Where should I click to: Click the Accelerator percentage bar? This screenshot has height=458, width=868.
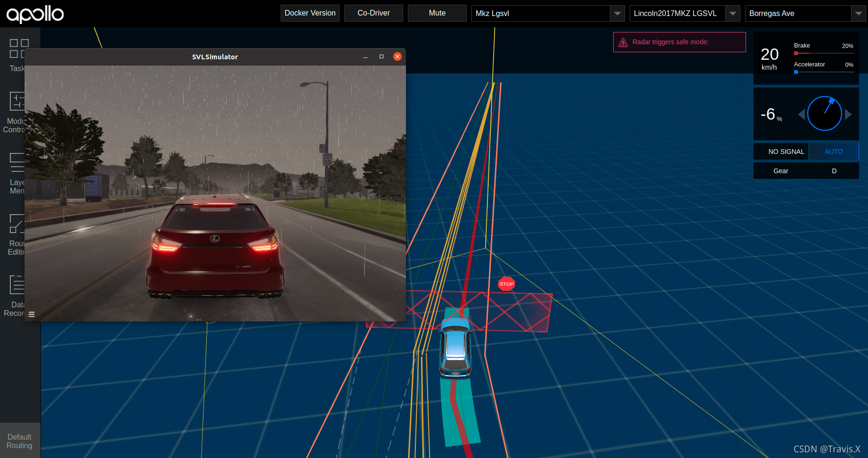pyautogui.click(x=824, y=72)
